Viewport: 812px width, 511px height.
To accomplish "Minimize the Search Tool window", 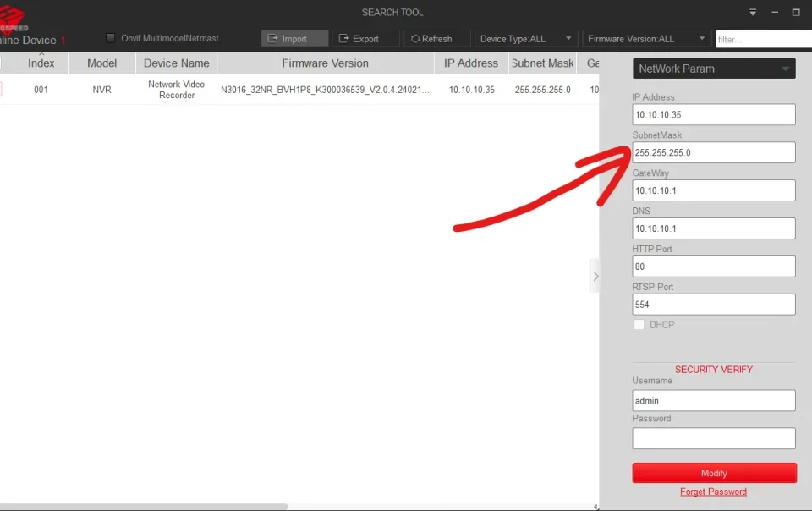I will pos(775,13).
